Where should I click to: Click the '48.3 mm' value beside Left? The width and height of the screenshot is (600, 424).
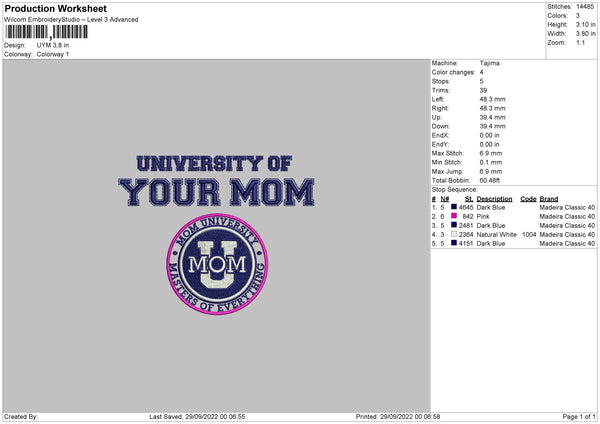[492, 99]
